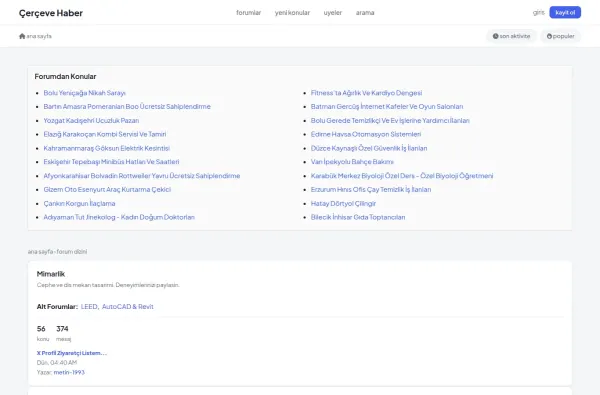Open Hatay Dörtyol Çilingir topic
This screenshot has width=600, height=395.
(343, 203)
